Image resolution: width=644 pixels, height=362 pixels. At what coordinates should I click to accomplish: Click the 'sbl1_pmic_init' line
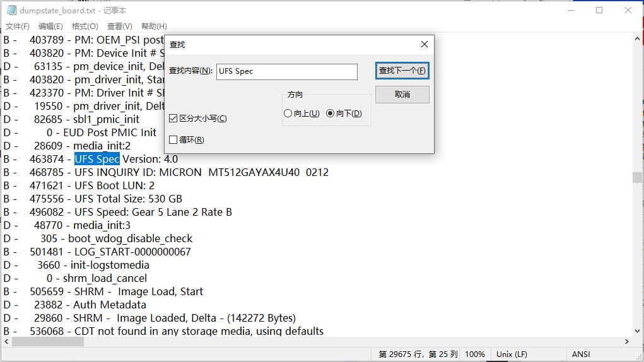point(71,119)
